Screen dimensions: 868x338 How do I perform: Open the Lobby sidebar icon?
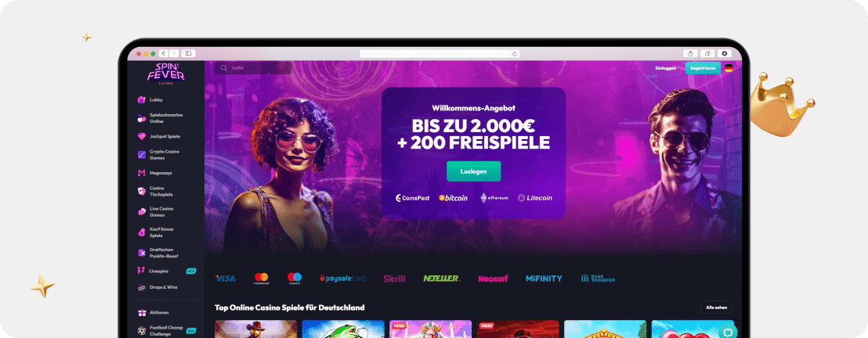tap(142, 100)
